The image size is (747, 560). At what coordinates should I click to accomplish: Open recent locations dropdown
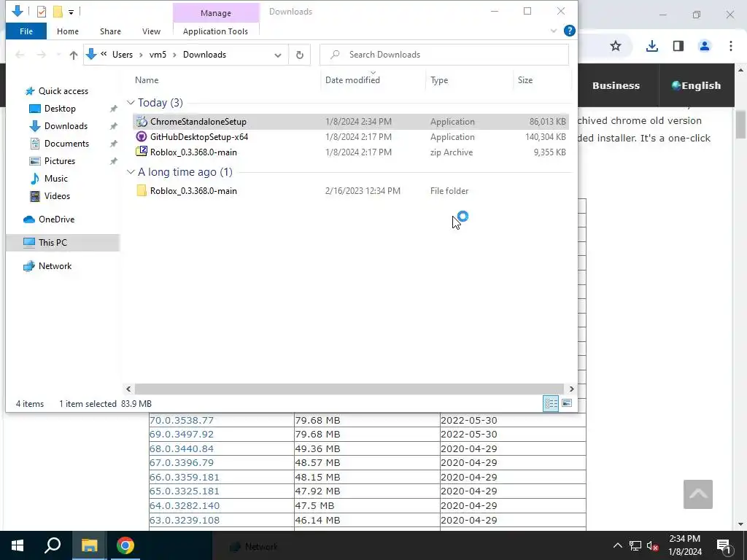pyautogui.click(x=58, y=55)
